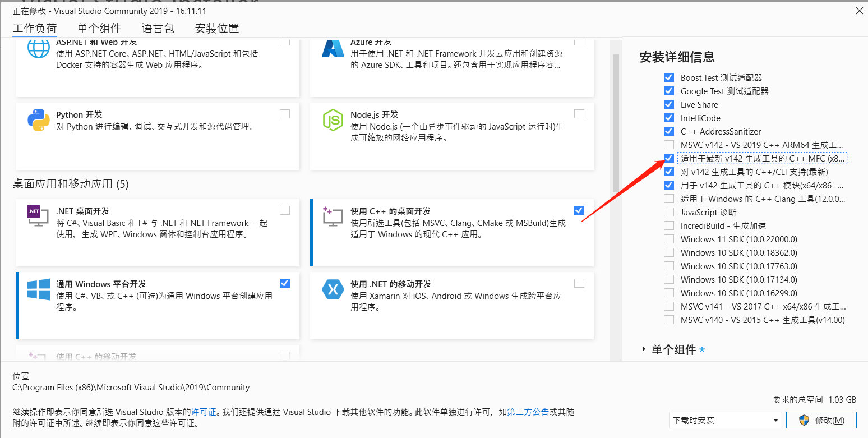
Task: Select the .NET 桌面开发 workload checkbox
Action: click(x=285, y=210)
